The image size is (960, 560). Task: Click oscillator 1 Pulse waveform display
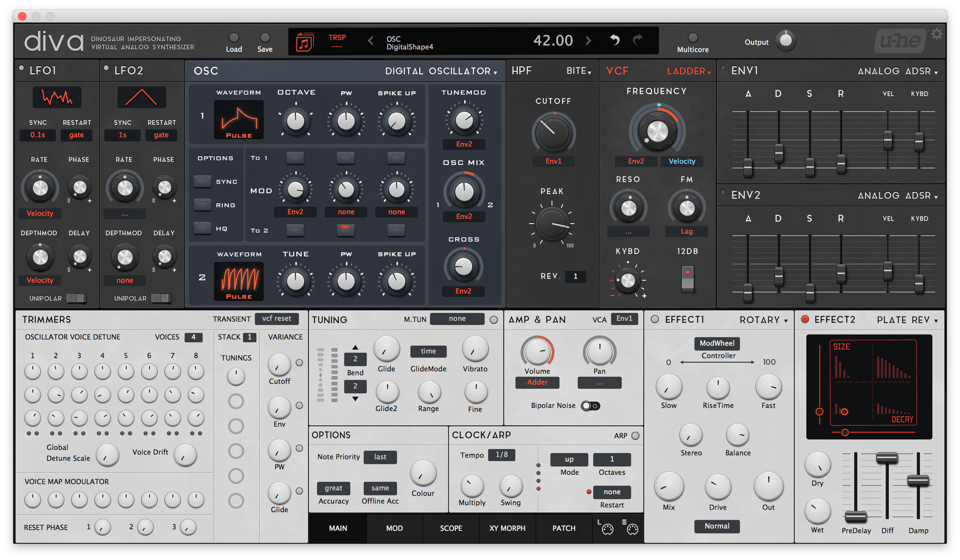click(x=239, y=120)
